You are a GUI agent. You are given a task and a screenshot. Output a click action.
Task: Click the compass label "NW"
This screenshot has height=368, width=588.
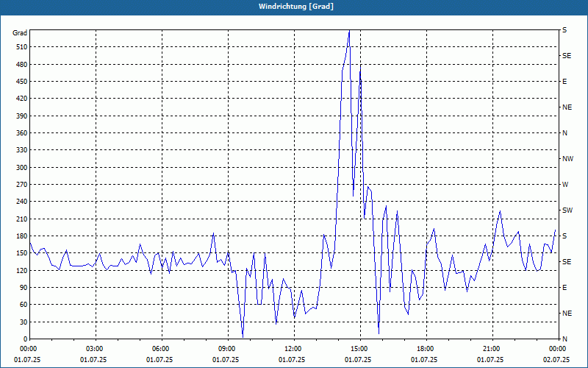pyautogui.click(x=567, y=159)
